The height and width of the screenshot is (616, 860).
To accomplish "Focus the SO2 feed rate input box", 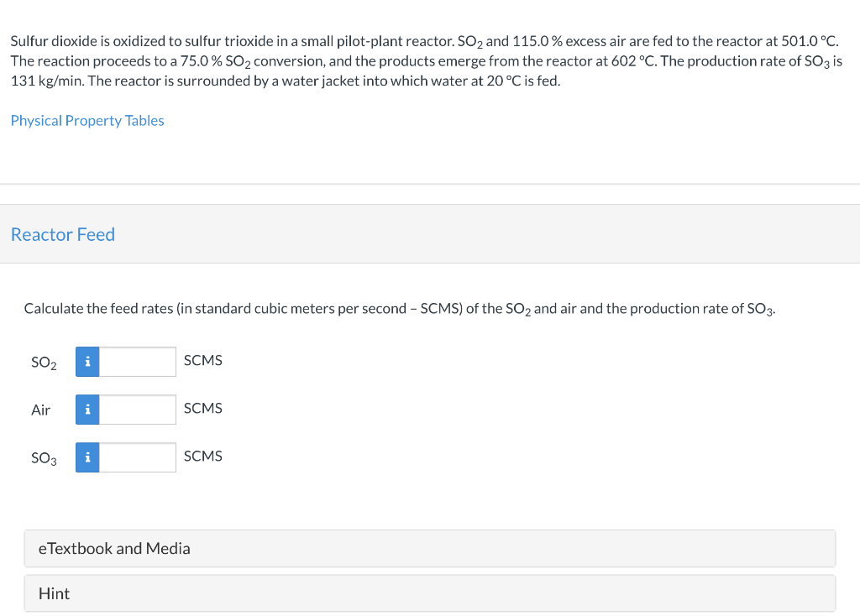I will 138,362.
